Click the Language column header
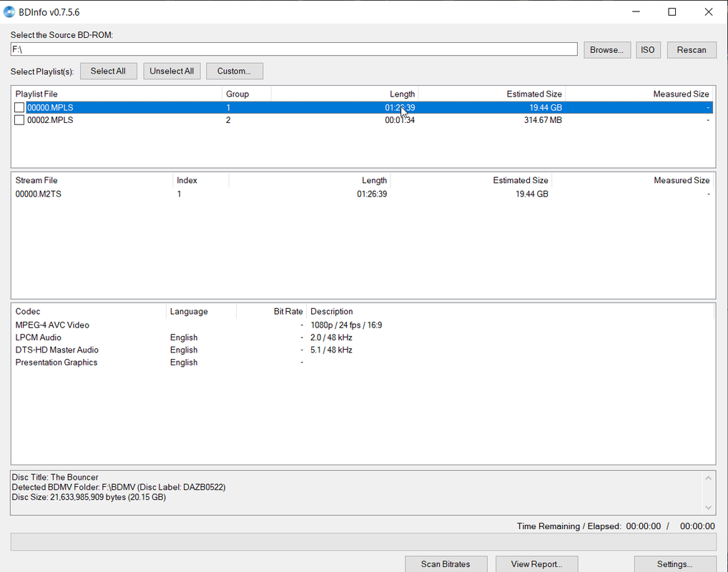 201,312
